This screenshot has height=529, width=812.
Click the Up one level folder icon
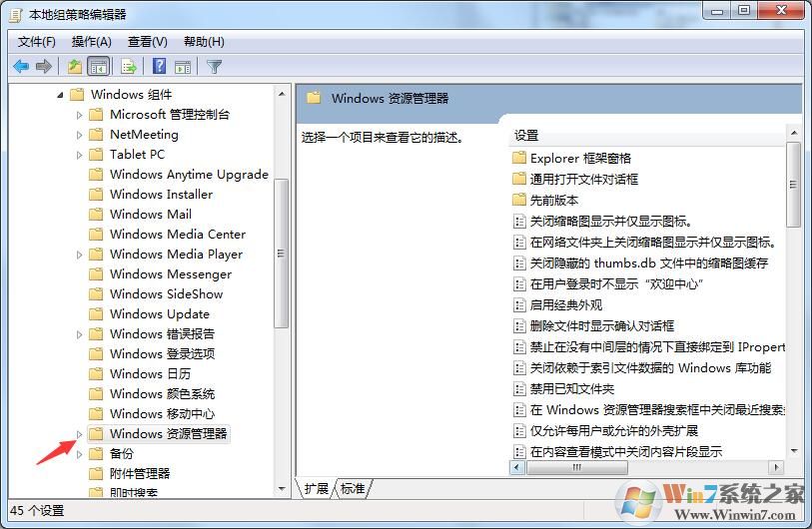(75, 66)
